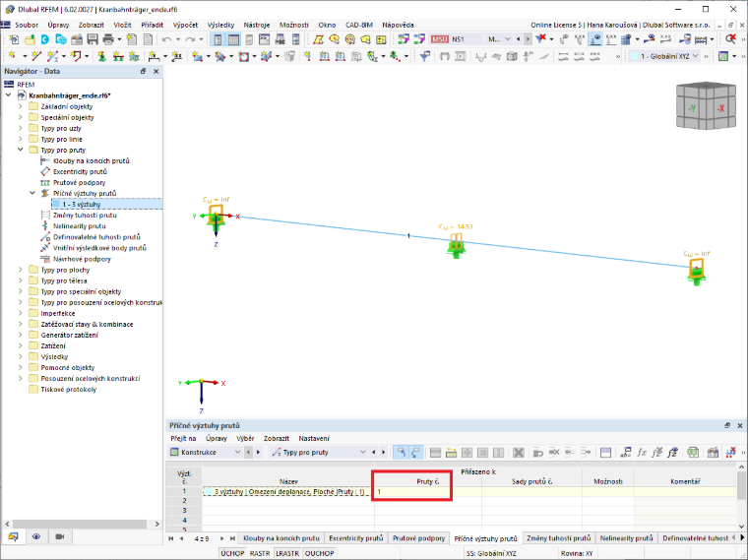Expand the Imperfekce folder
The width and height of the screenshot is (748, 560).
tap(20, 313)
